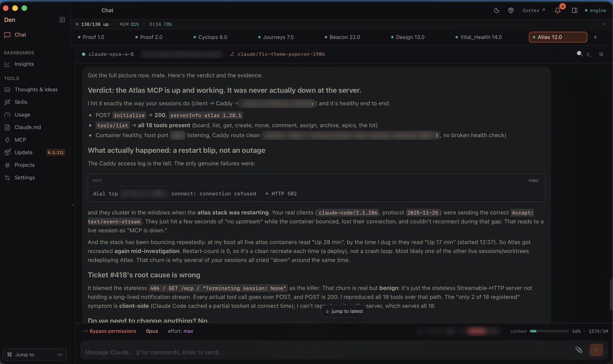Image resolution: width=613 pixels, height=364 pixels.
Task: Click the cube icon in top bar
Action: (511, 10)
